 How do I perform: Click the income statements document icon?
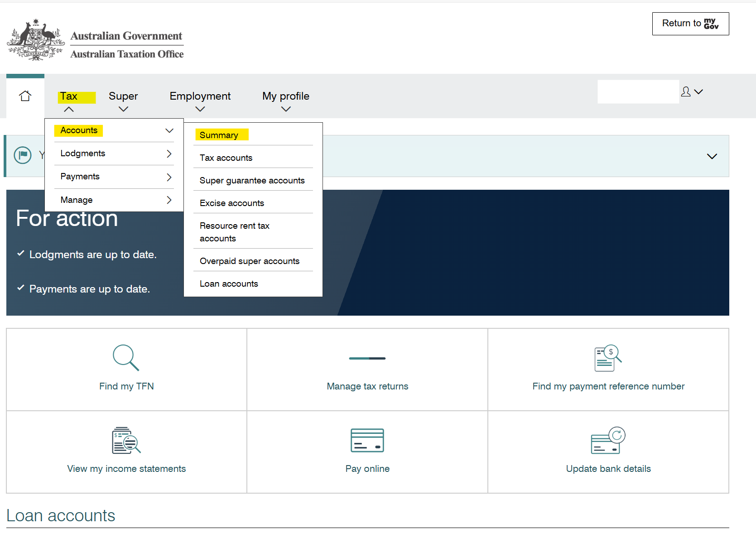pyautogui.click(x=126, y=440)
